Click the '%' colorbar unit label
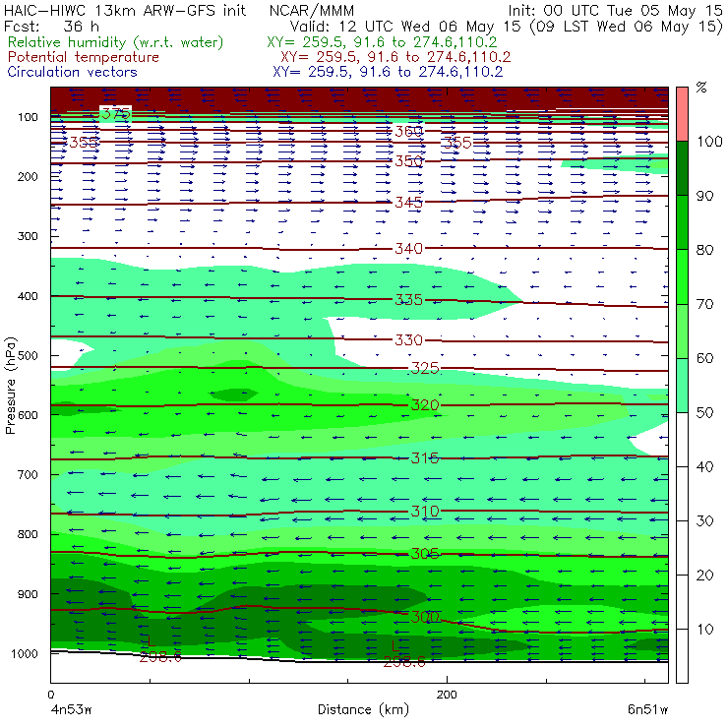Screen dimensions: 728x728 [x=701, y=87]
